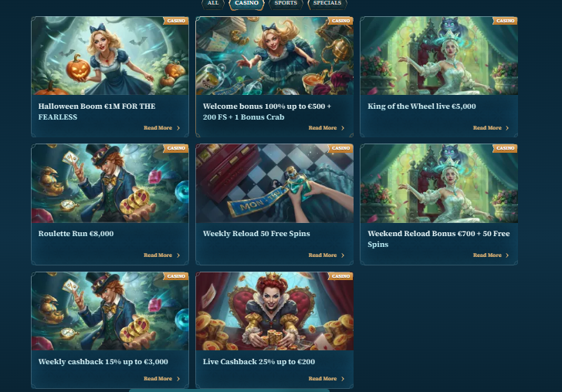Open the SPECIALS filter tab
562x392 pixels.
click(327, 3)
